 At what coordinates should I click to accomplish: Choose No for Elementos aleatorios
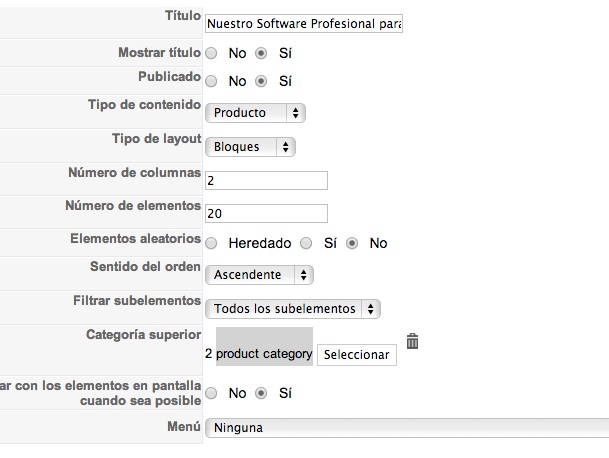[353, 243]
